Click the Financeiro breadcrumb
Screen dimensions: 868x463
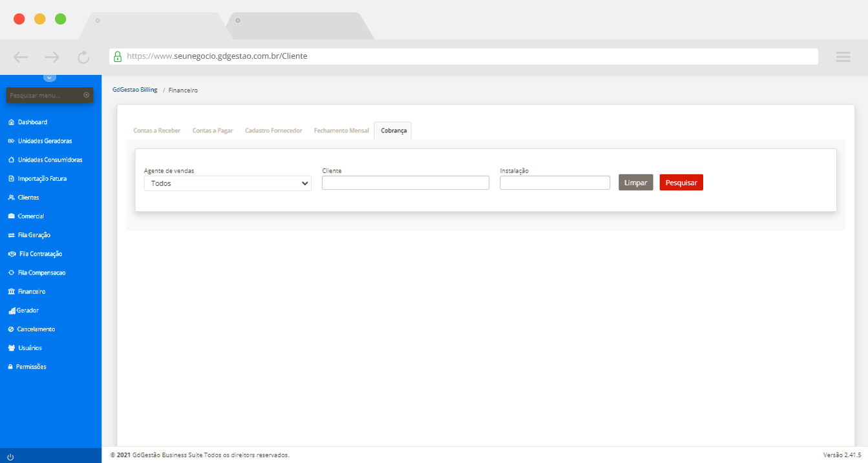[183, 90]
